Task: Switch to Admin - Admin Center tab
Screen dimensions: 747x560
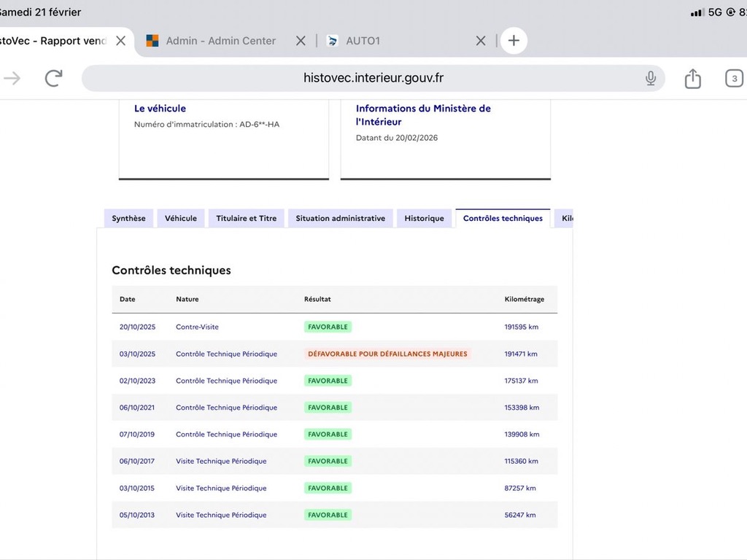Action: (x=220, y=41)
